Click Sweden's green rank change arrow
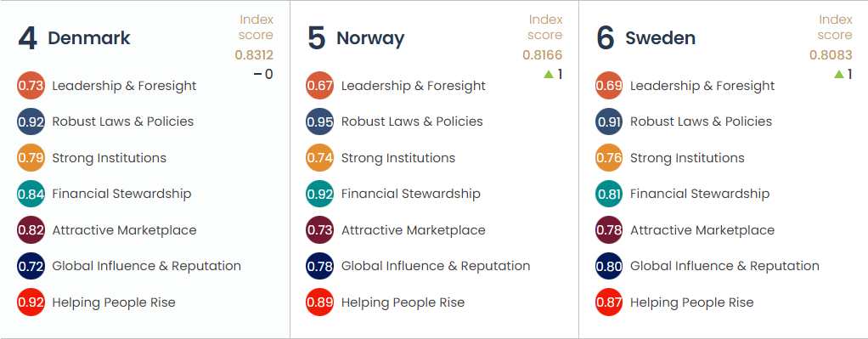The image size is (868, 339). coord(838,74)
